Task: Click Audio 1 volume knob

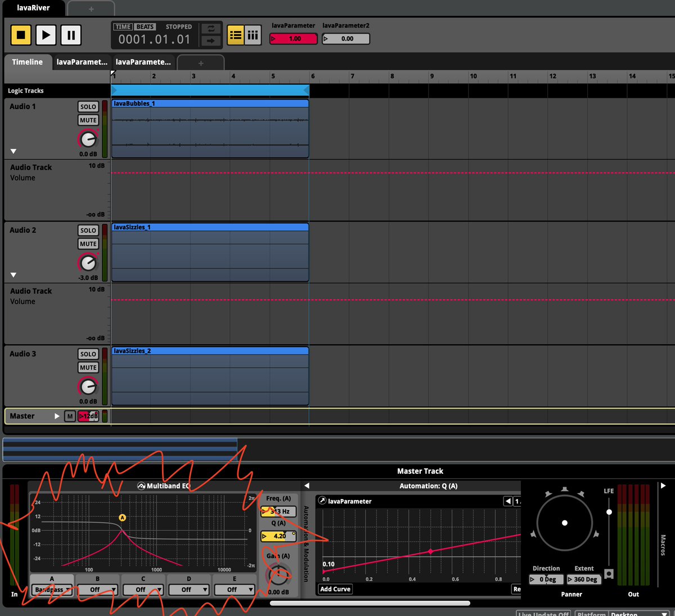Action: pos(88,138)
